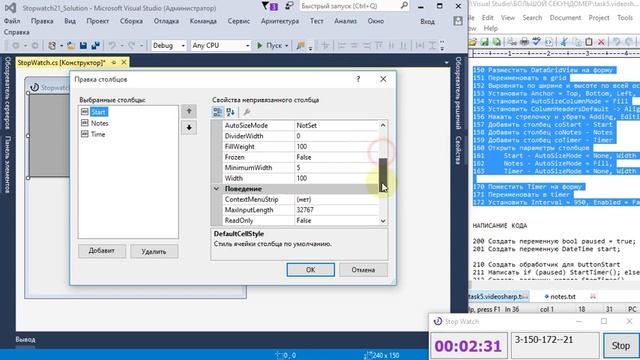Click the help question mark in column dialog
Screen dimensions: 640x360
pos(358,79)
